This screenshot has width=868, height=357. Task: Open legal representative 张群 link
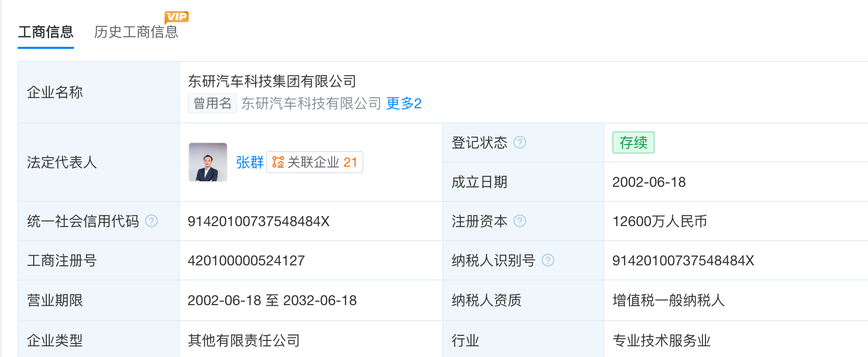(250, 162)
